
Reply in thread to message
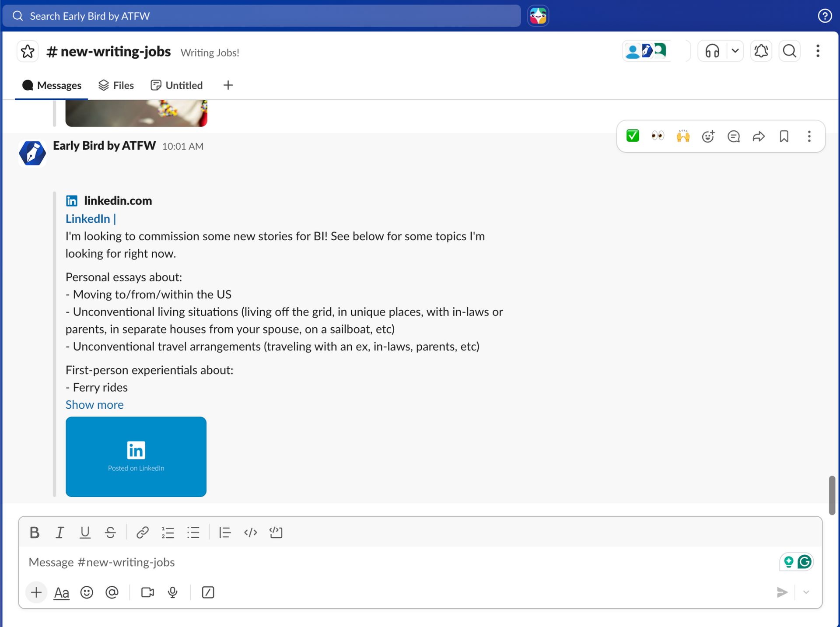pos(733,136)
